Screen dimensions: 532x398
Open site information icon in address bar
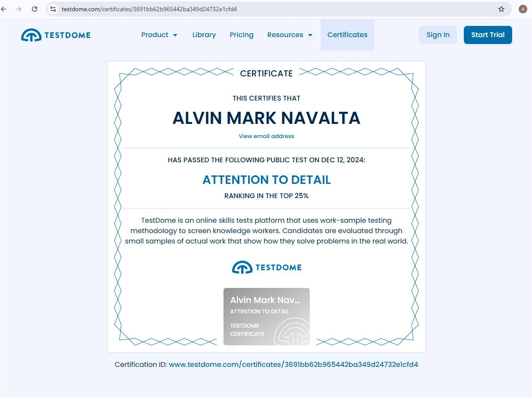[53, 9]
